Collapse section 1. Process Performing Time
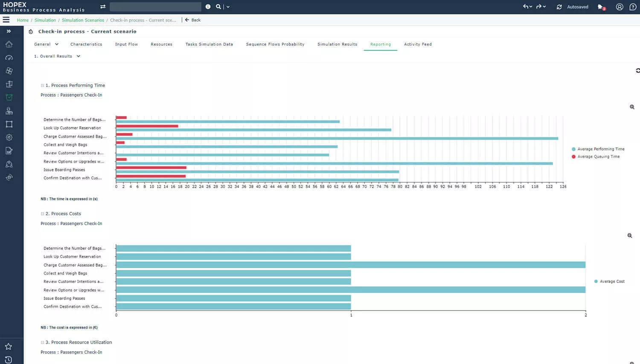Viewport: 640px width, 364px height. click(x=42, y=85)
